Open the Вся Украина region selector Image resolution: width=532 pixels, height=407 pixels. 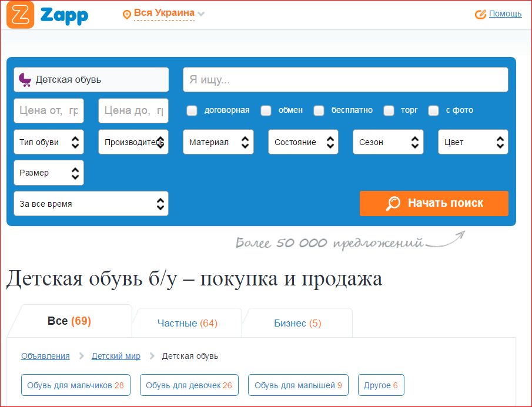point(164,13)
